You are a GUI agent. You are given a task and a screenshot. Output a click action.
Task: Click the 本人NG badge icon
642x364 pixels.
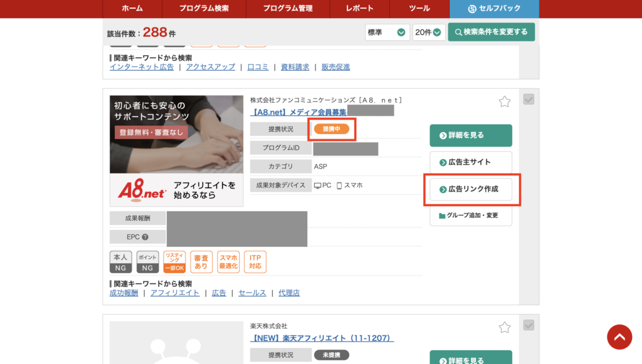121,262
